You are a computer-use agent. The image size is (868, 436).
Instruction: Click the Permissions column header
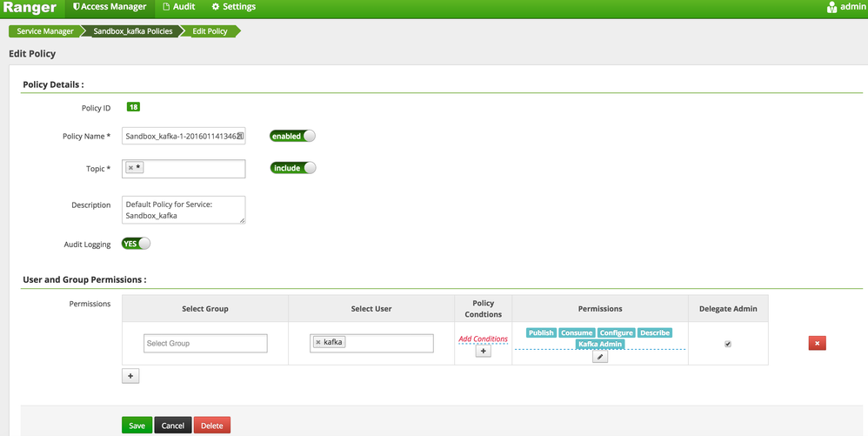(600, 309)
